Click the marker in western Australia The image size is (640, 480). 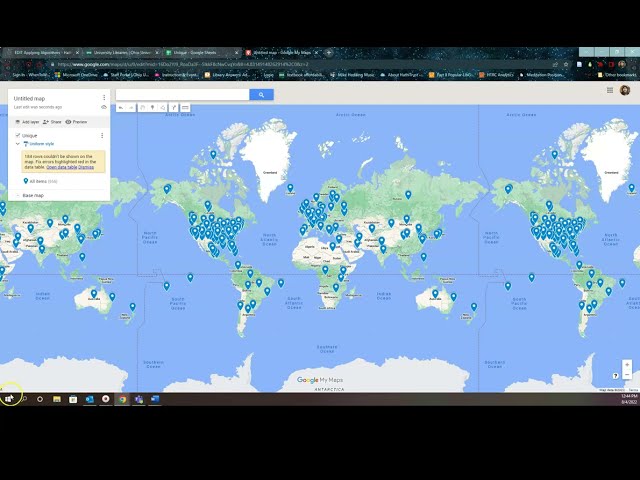pos(436,293)
